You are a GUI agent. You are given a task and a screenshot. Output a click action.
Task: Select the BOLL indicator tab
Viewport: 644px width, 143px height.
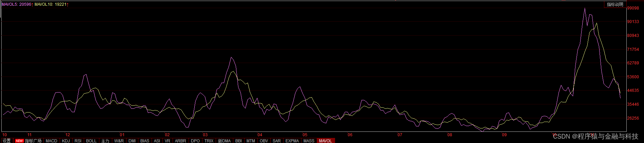[91, 141]
